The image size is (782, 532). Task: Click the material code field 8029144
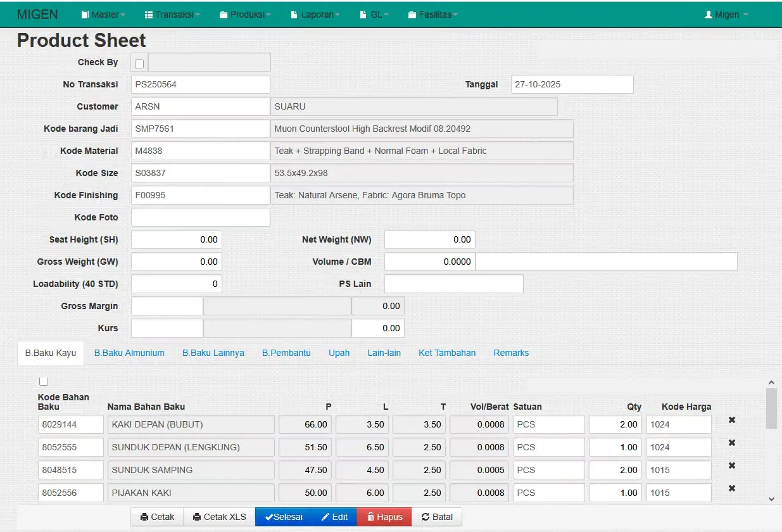[x=71, y=424]
